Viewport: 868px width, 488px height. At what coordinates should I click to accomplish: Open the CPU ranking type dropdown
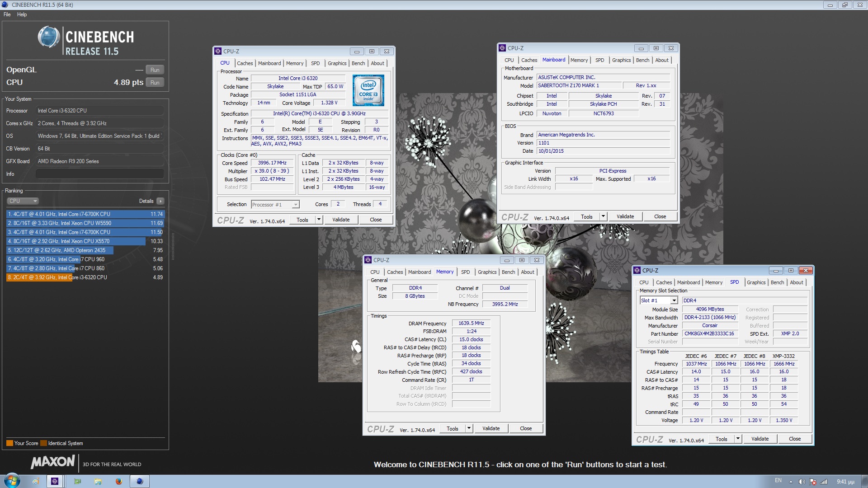(x=23, y=201)
